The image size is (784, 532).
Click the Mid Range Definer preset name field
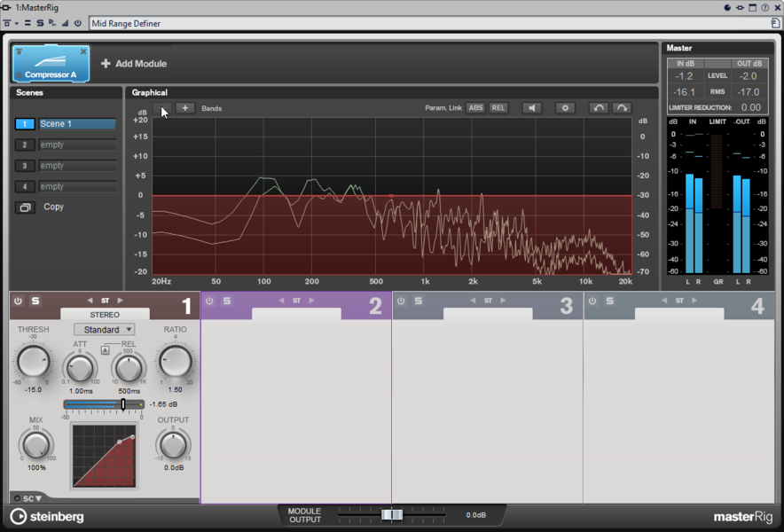tap(429, 24)
